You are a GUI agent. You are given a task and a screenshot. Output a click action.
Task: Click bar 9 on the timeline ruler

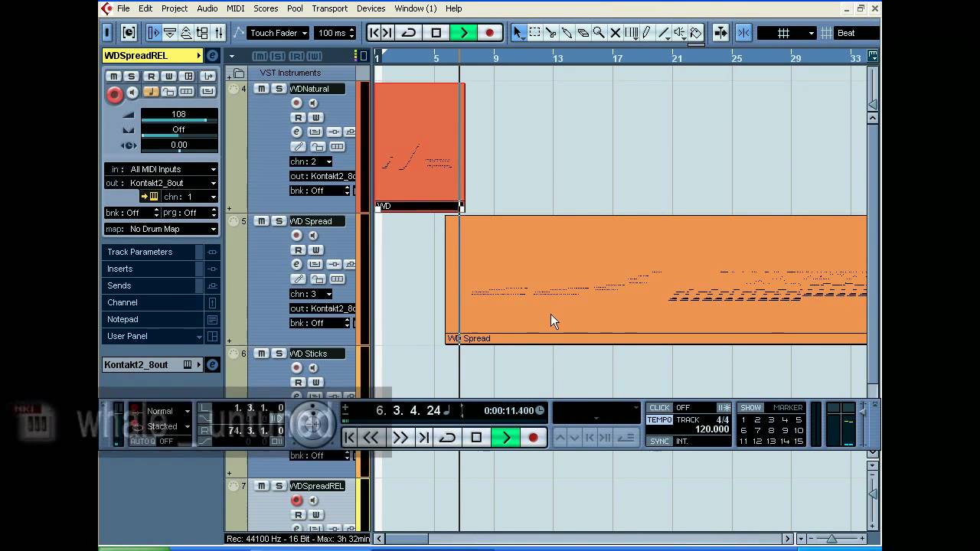pos(495,58)
